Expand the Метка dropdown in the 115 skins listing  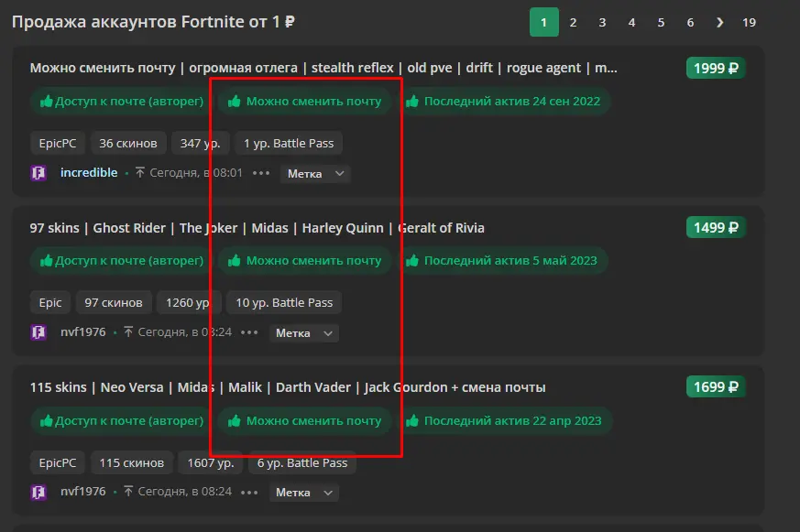pyautogui.click(x=303, y=493)
